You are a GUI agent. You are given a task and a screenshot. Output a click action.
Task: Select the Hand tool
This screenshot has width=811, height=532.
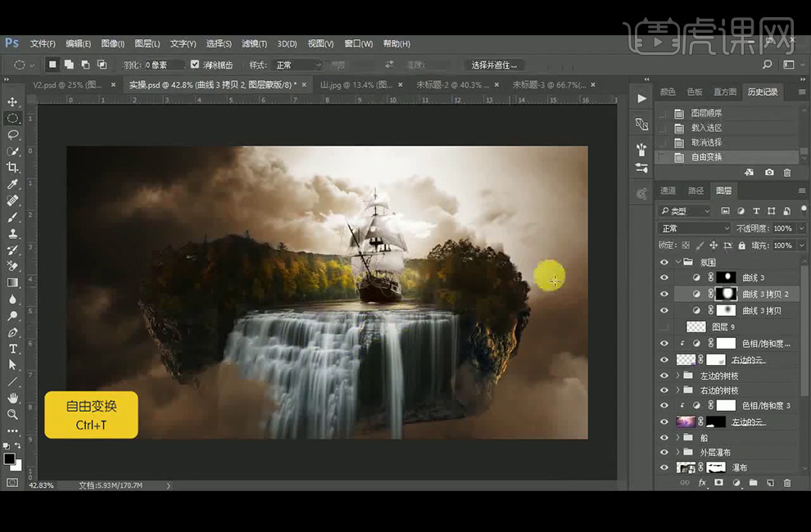click(12, 398)
